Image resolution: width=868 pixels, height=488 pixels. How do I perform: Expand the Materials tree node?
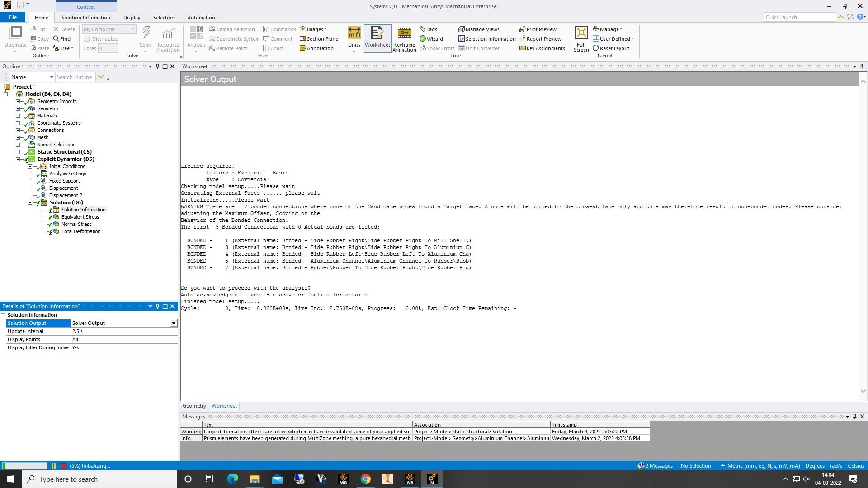point(18,116)
